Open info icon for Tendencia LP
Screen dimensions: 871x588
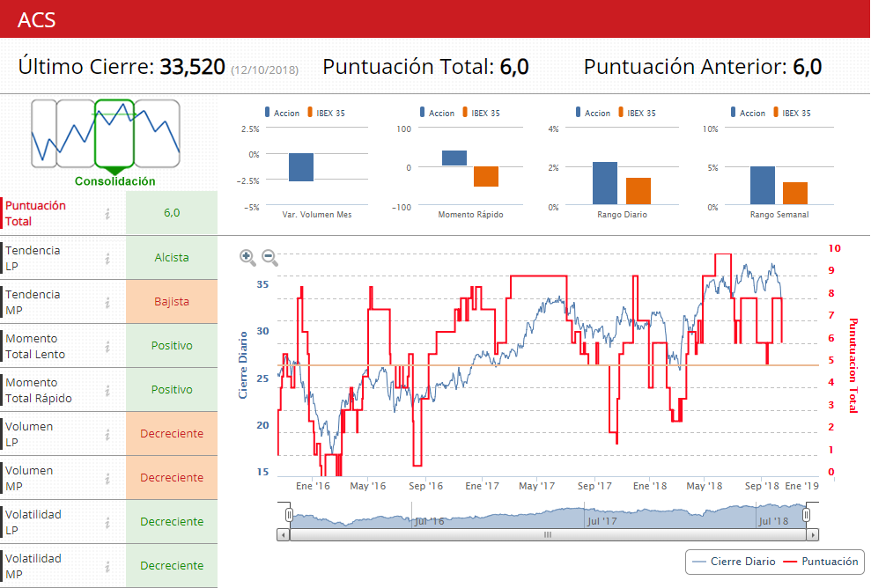107,258
